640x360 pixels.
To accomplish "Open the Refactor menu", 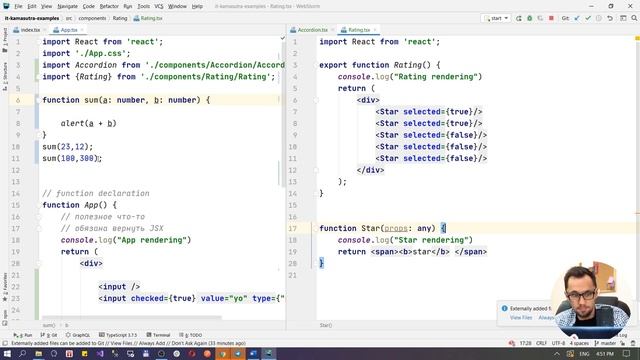I will (109, 7).
